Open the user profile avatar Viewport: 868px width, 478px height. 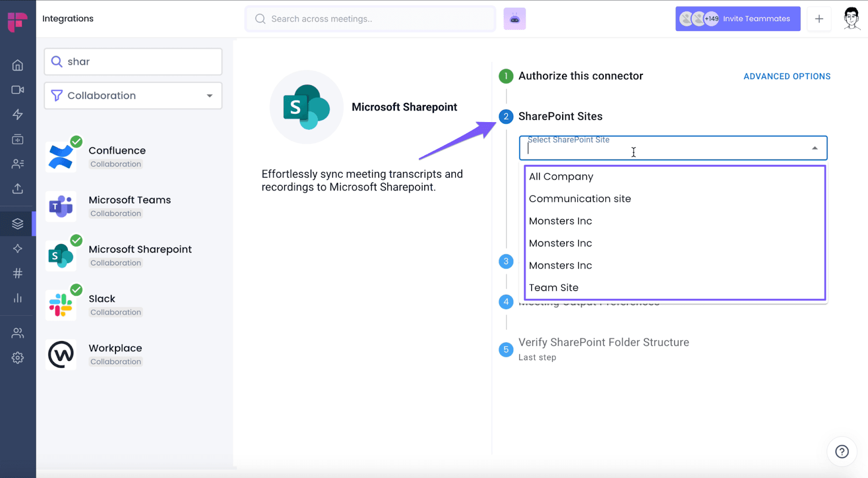(x=852, y=18)
